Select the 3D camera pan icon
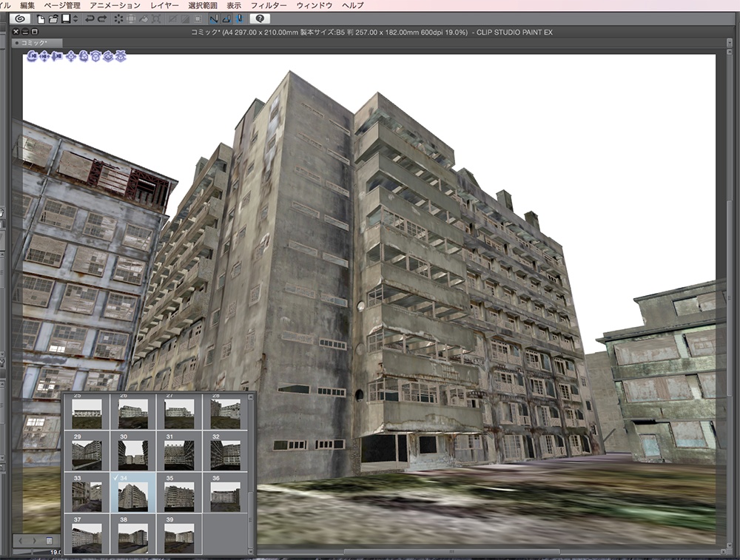Viewport: 740px width, 560px height. pyautogui.click(x=44, y=57)
